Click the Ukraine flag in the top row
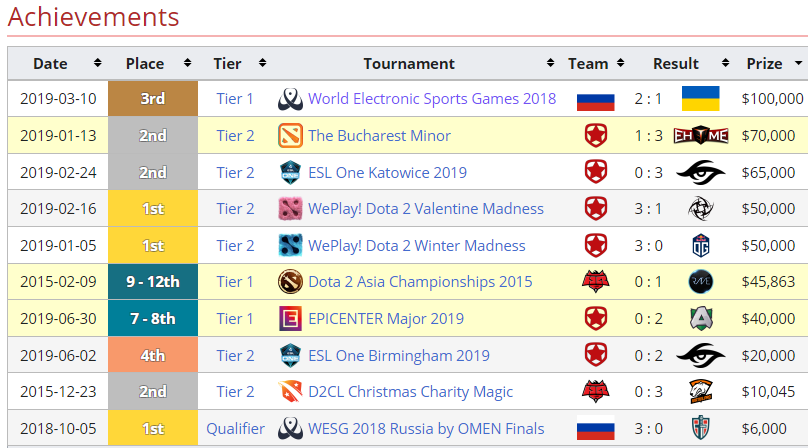The width and height of the screenshot is (808, 448). [x=700, y=99]
